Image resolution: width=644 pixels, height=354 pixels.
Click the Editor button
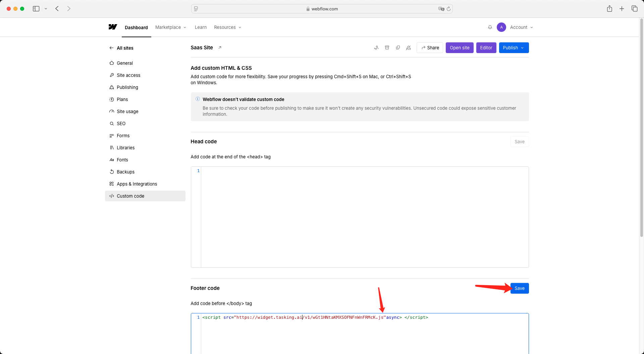(486, 48)
